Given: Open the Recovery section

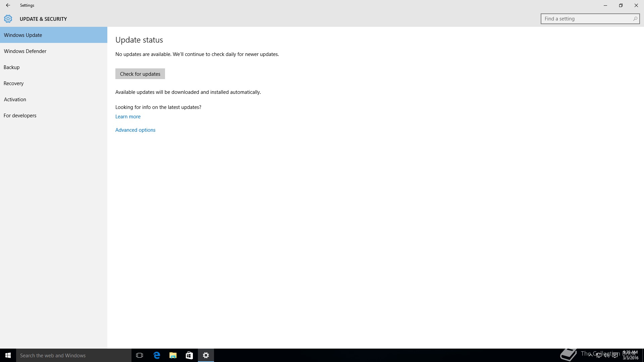Looking at the screenshot, I should (54, 83).
